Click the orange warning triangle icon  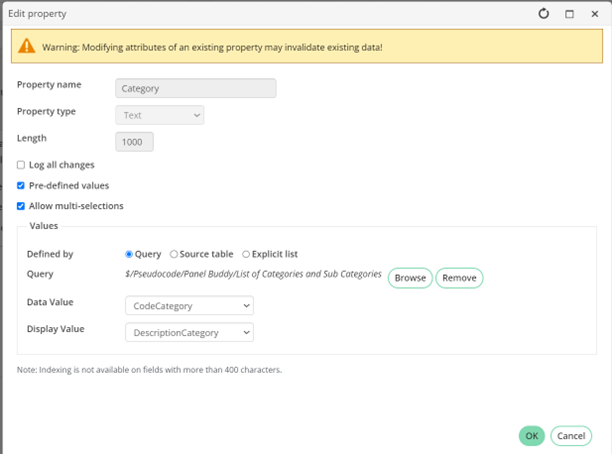click(x=27, y=46)
